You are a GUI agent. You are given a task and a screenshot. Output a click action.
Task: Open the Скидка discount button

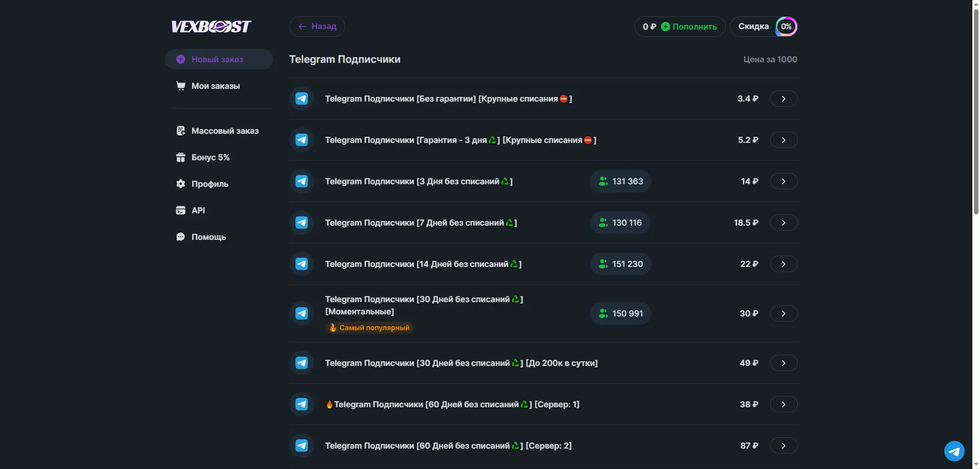(764, 27)
